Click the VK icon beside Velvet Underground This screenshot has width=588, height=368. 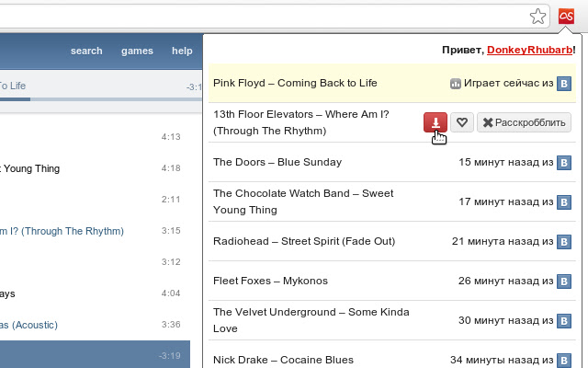point(567,320)
